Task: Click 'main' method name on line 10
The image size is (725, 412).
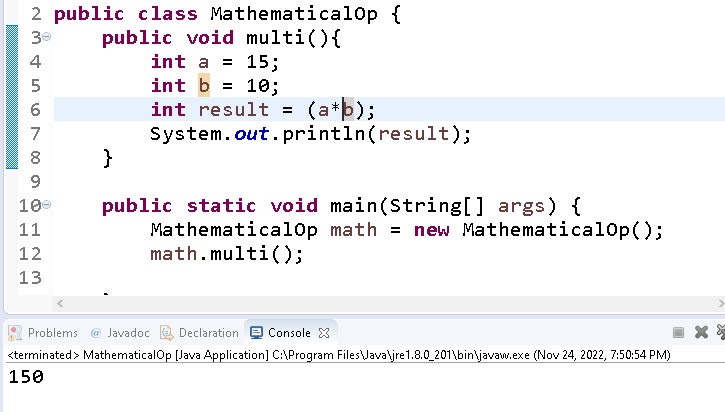Action: coord(354,205)
